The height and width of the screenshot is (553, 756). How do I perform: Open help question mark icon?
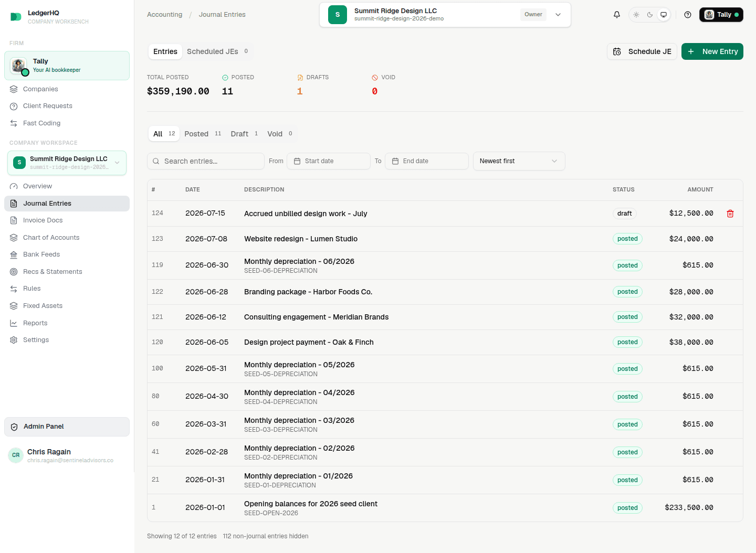688,15
